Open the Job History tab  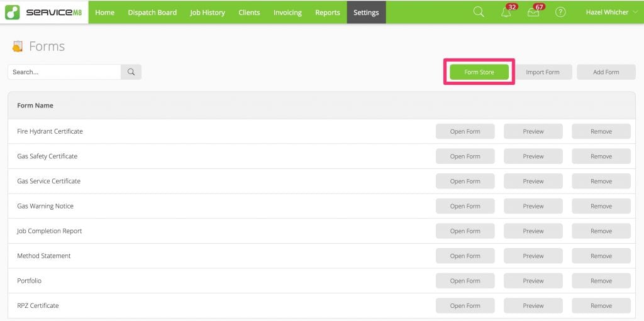click(x=208, y=13)
